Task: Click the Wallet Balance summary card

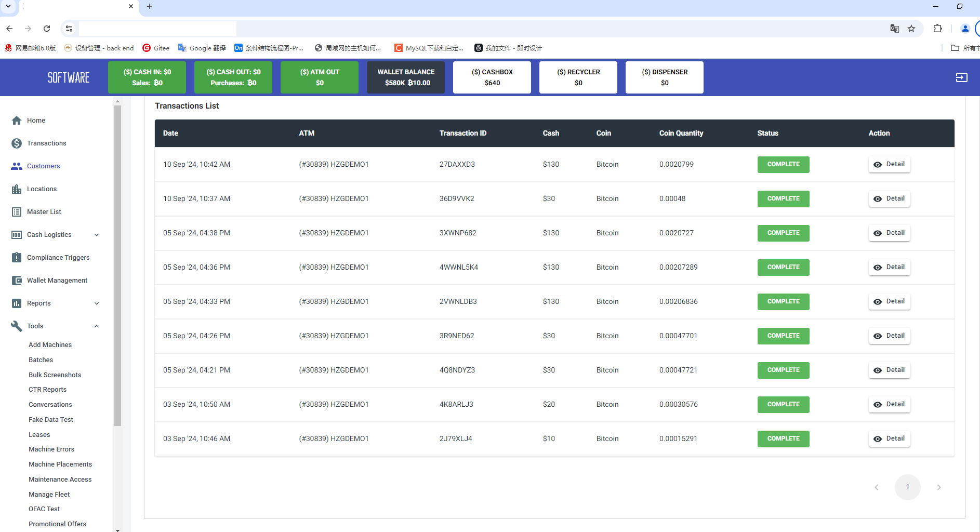Action: click(405, 77)
